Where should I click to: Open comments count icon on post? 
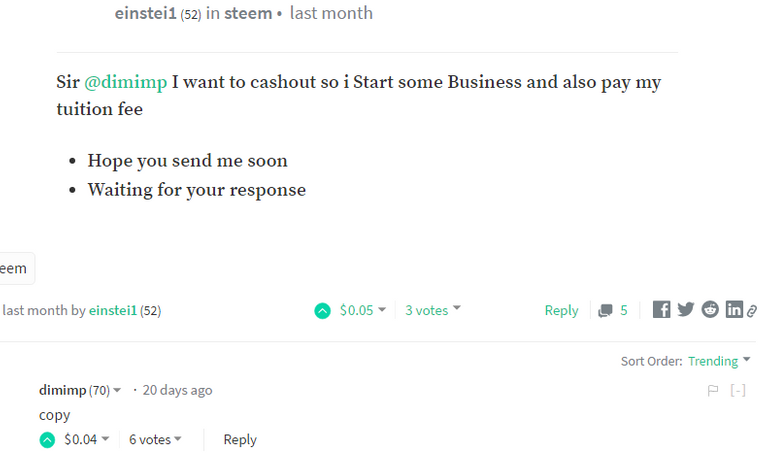(605, 311)
